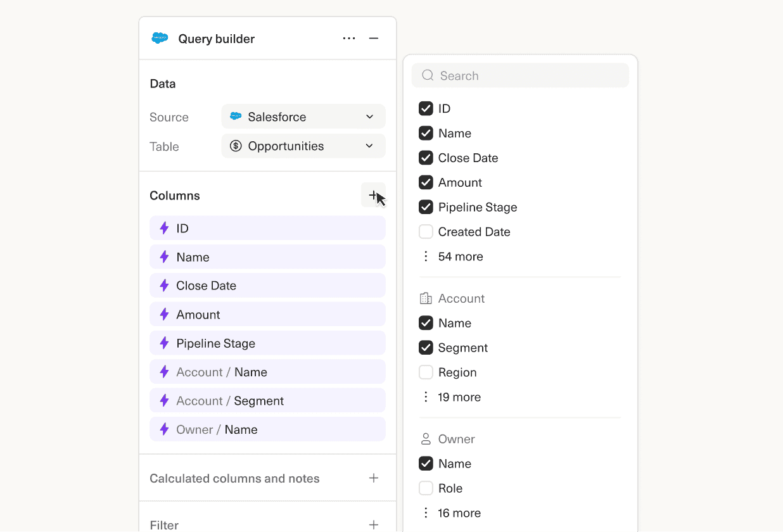This screenshot has width=783, height=532.
Task: Uncheck the Pipeline Stage checkbox
Action: 426,207
